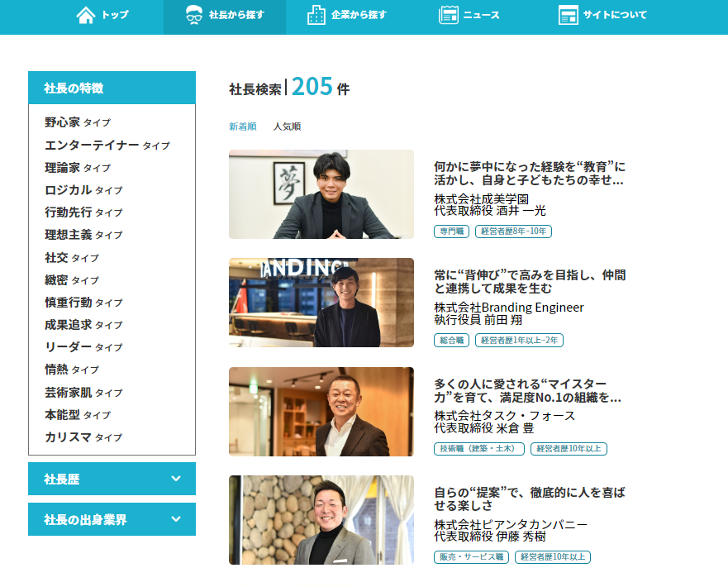The height and width of the screenshot is (587, 728).
Task: Click the building icon for 企業から探す
Action: coord(316,15)
